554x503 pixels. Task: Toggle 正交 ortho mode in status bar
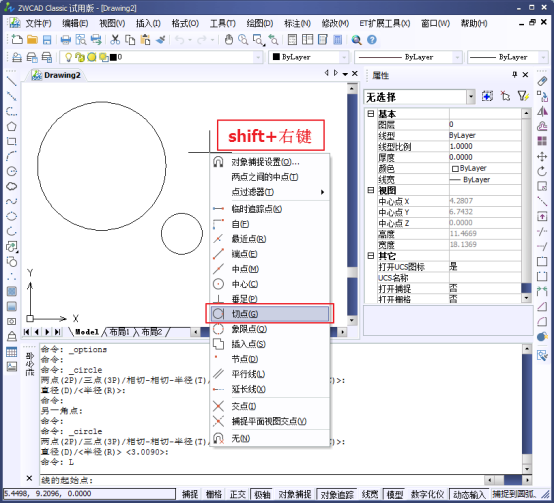tap(237, 494)
